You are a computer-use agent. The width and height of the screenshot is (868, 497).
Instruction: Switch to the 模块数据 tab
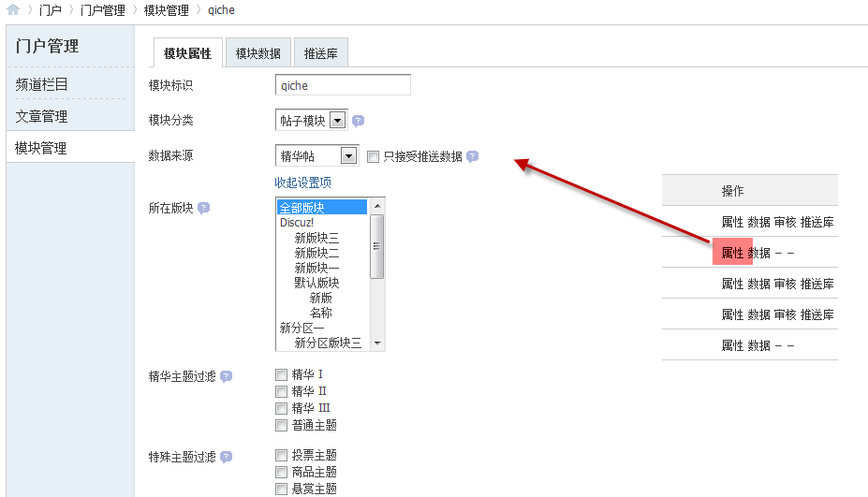257,53
